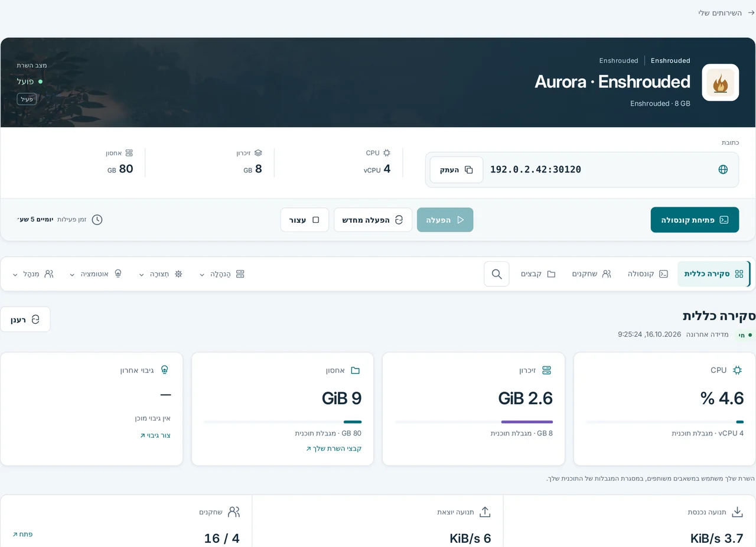Click the צור גיבוי link
The image size is (756, 547).
155,435
